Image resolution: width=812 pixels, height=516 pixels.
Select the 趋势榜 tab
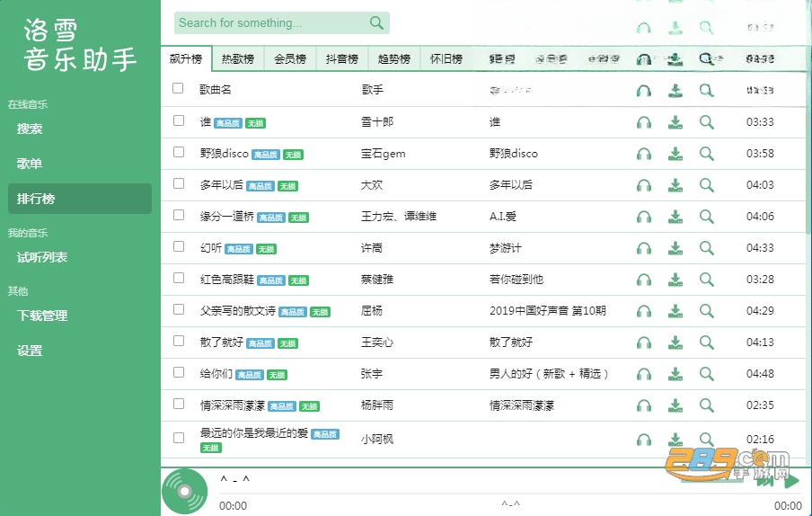394,59
